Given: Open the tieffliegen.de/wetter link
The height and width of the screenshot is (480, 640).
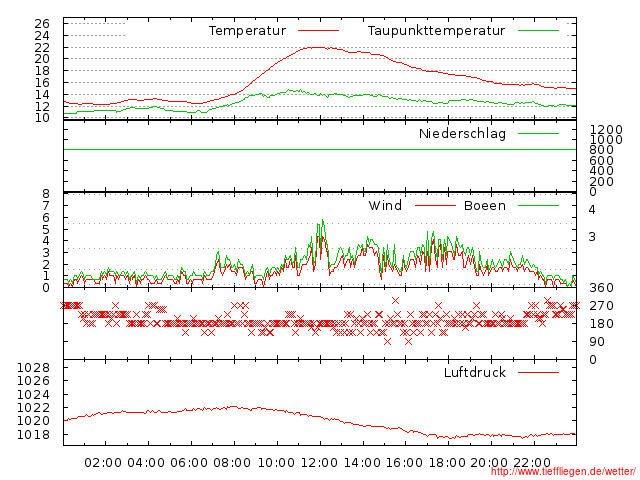Looking at the screenshot, I should click(563, 471).
